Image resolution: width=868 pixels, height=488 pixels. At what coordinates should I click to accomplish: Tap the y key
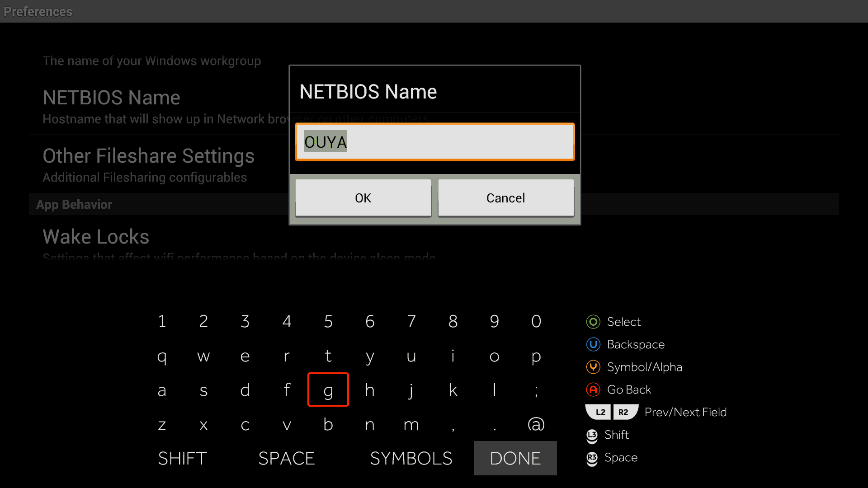point(370,356)
